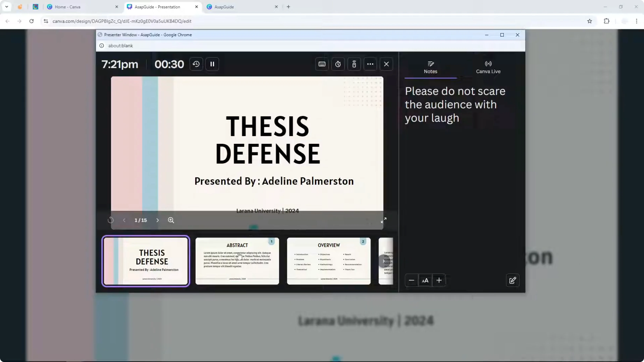The width and height of the screenshot is (644, 362).
Task: Bookmark this page with the star
Action: (590, 21)
